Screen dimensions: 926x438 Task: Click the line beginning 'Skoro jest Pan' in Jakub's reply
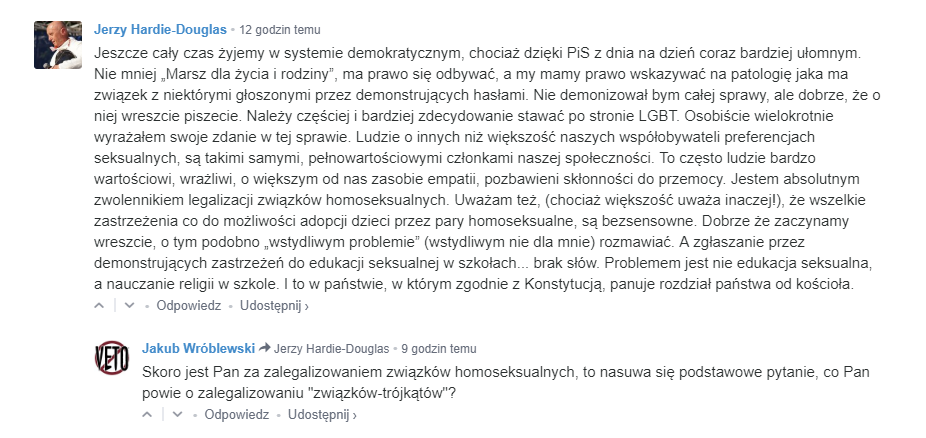(x=500, y=372)
